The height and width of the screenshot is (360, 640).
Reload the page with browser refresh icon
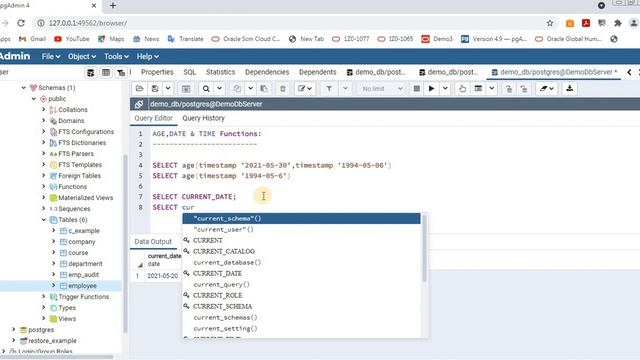point(21,23)
